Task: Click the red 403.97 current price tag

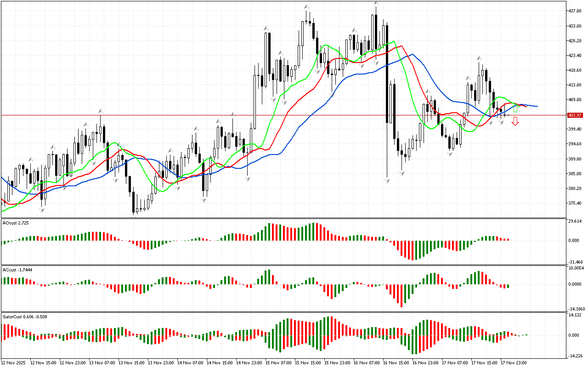Action: point(575,115)
